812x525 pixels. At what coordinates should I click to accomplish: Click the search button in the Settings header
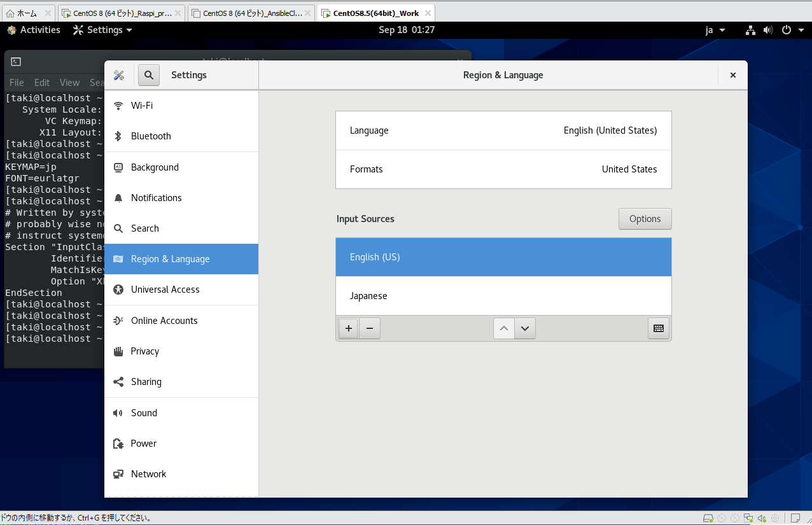[148, 75]
